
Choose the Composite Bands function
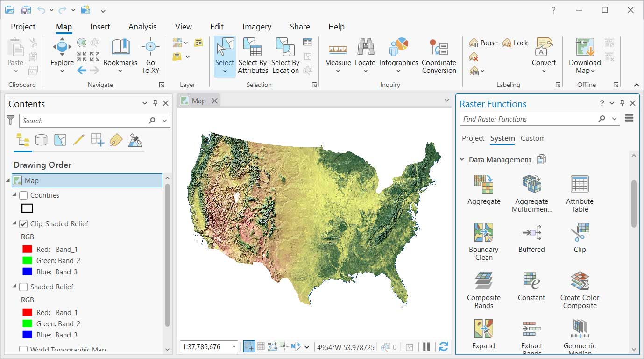484,290
